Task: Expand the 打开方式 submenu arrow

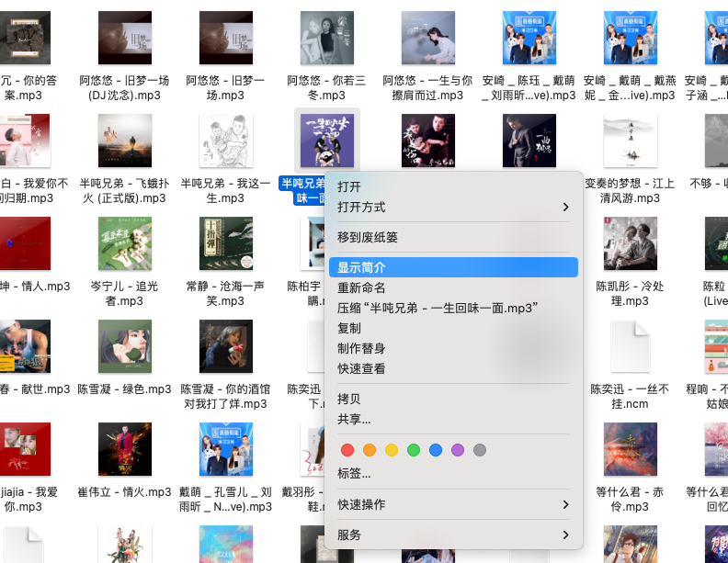Action: 565,207
